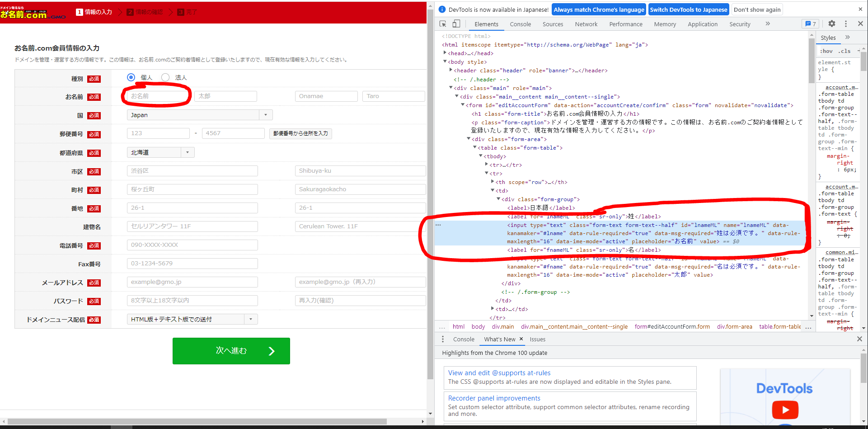Open the ドメインニュース配信 dropdown
Image resolution: width=868 pixels, height=429 pixels.
point(192,319)
